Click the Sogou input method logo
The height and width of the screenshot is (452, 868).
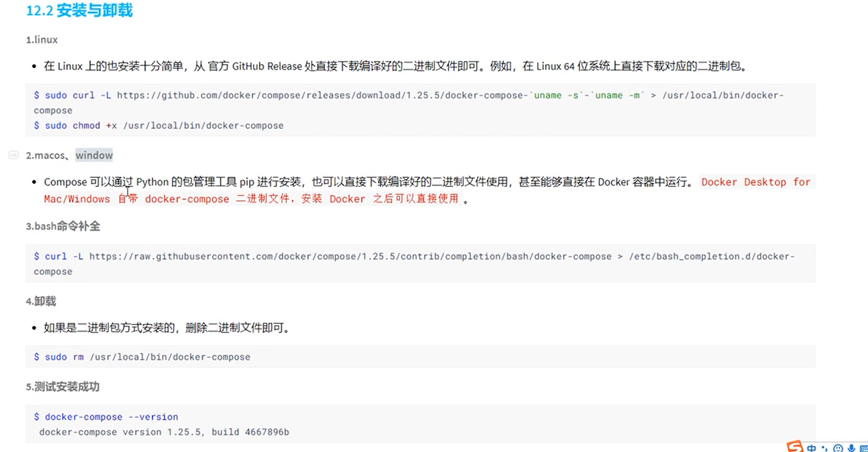coord(795,447)
